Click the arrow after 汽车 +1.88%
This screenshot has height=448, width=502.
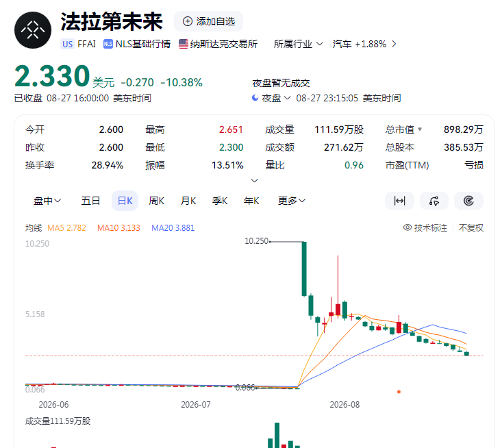pos(394,44)
